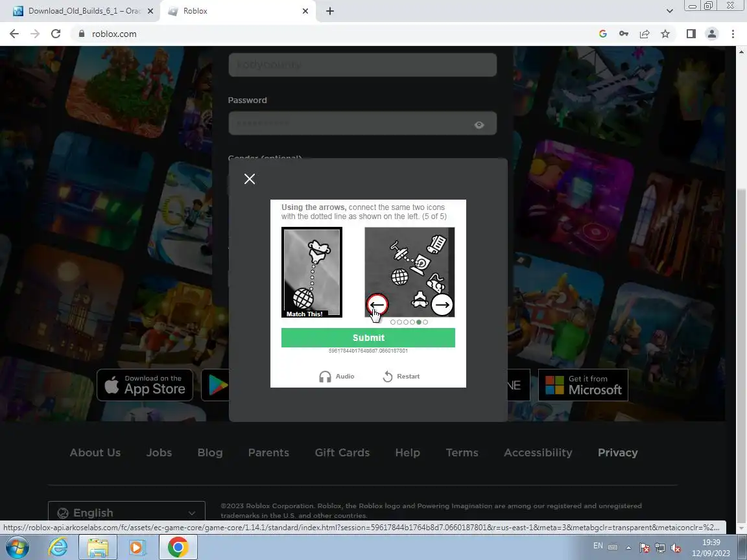Click the Chrome taskbar icon
747x560 pixels.
pos(178,547)
